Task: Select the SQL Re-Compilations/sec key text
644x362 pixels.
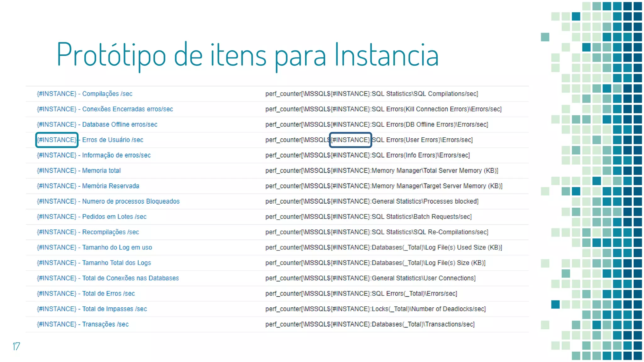Action: coord(377,232)
